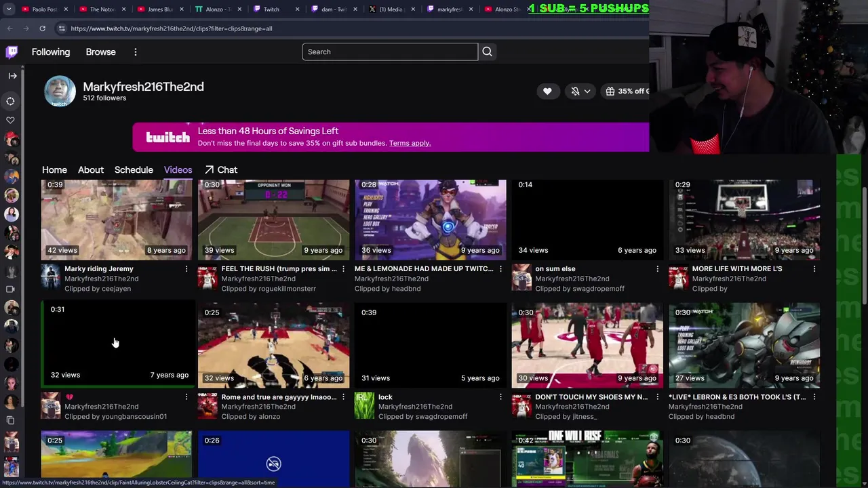The image size is (868, 488).
Task: Click NBA game icon beside FEEL THE RUSH
Action: point(207,278)
